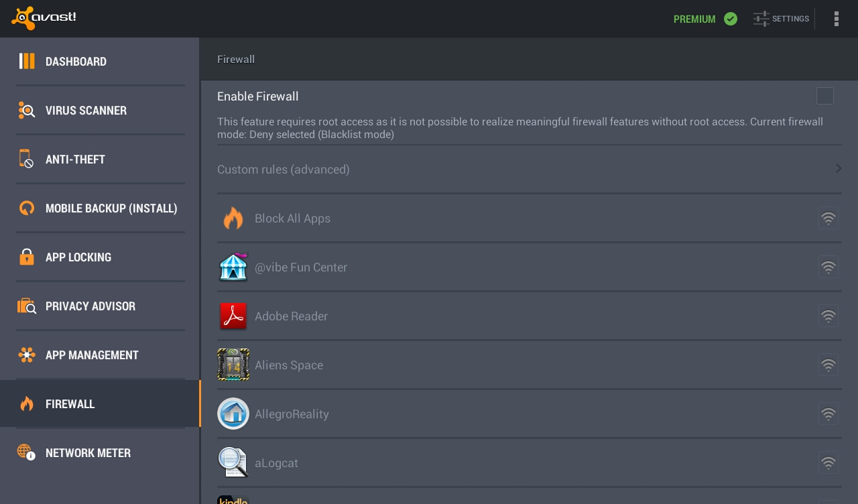Click the Aliens Space app icon
Screen dimensions: 858x504
(233, 365)
